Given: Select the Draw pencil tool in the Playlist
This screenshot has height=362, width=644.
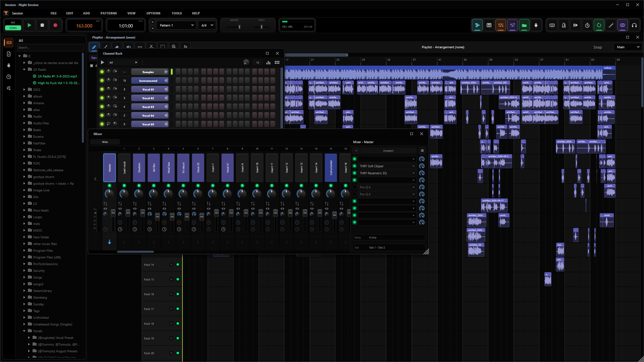Looking at the screenshot, I should [94, 47].
